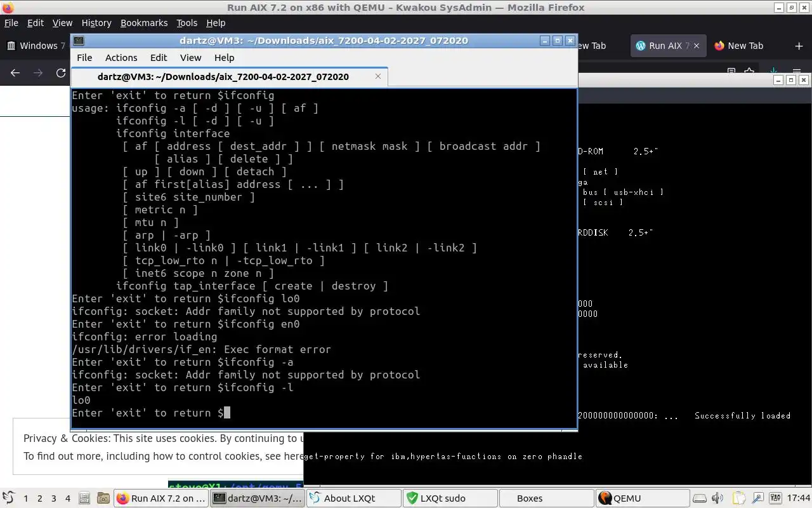Open Firefox File menu
This screenshot has height=508, width=812.
point(11,23)
